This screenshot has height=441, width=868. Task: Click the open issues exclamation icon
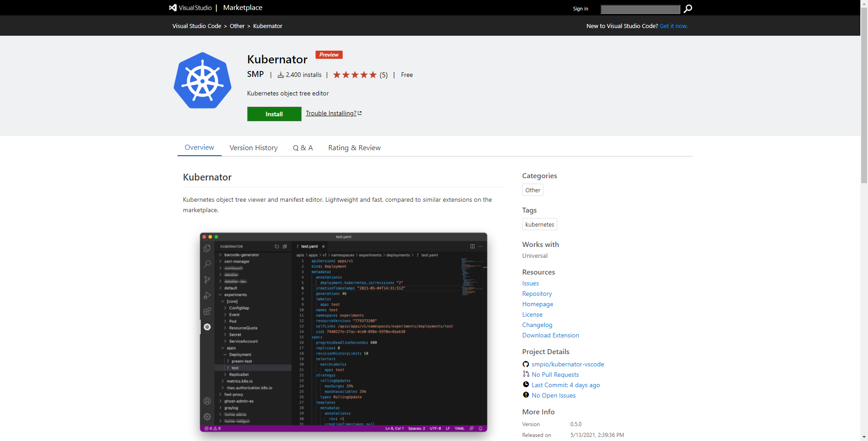[526, 395]
